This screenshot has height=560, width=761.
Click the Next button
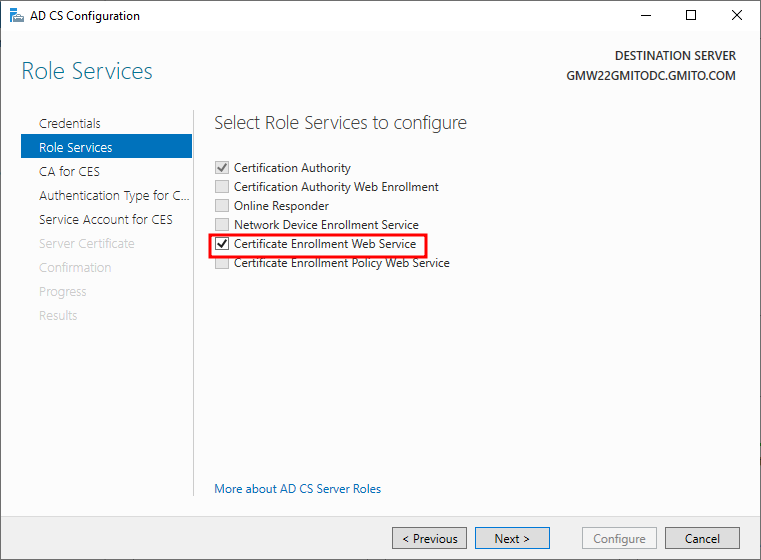512,538
